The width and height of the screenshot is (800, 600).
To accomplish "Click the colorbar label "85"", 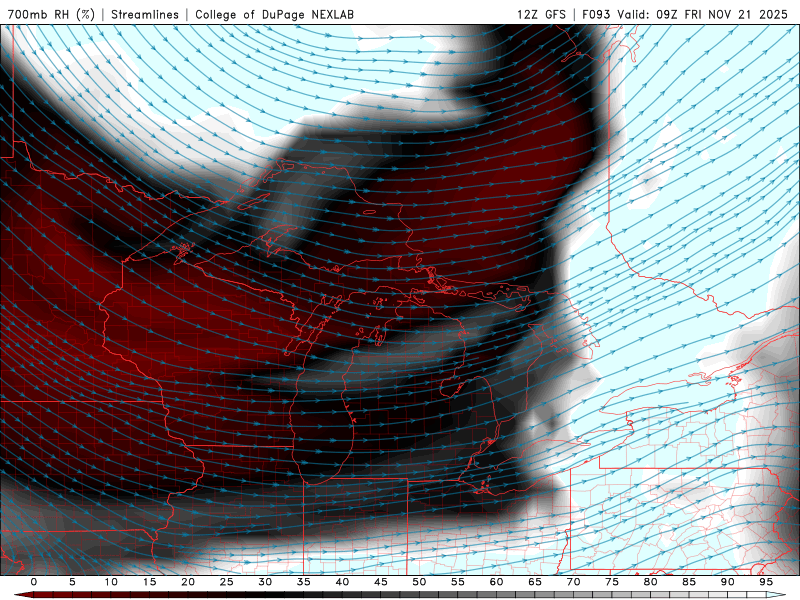I will pos(689,582).
